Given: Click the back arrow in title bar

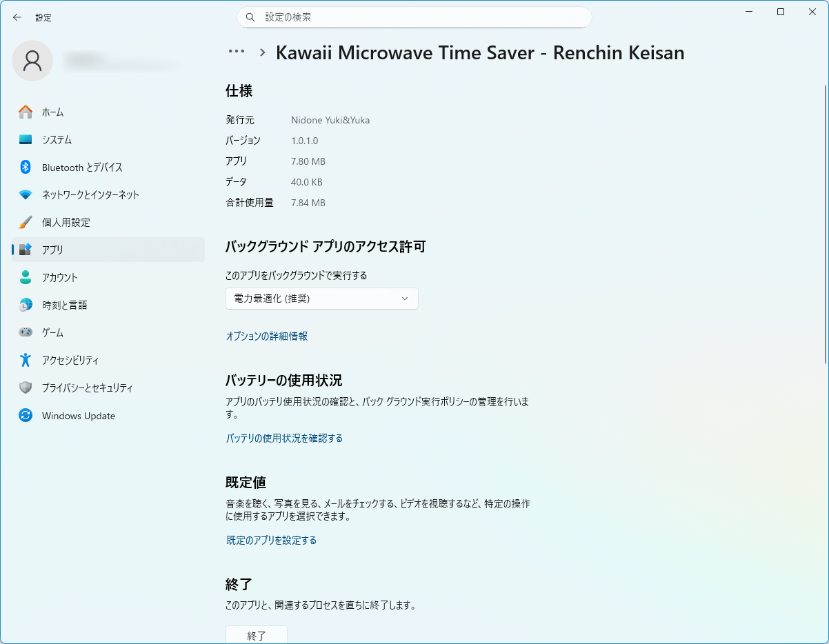Looking at the screenshot, I should pos(17,17).
